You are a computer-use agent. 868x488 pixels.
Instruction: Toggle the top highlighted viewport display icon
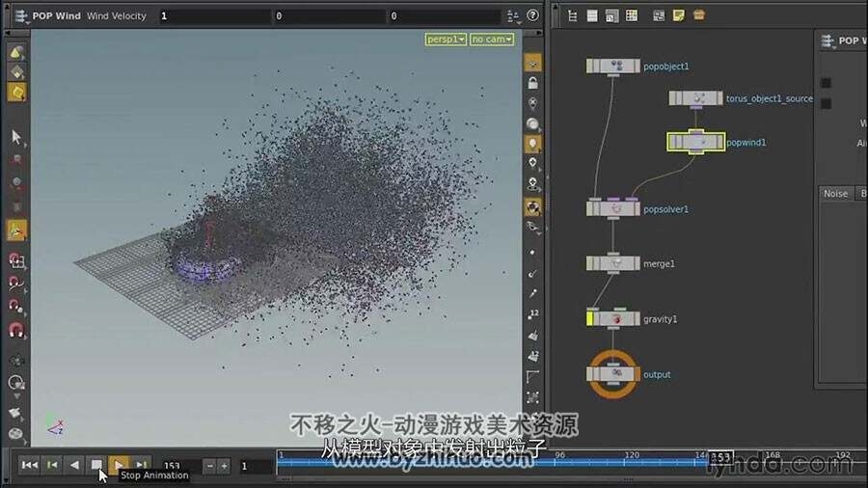[532, 63]
